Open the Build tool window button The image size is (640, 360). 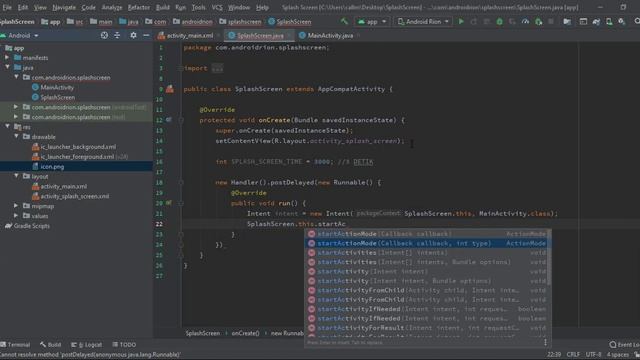pos(51,344)
